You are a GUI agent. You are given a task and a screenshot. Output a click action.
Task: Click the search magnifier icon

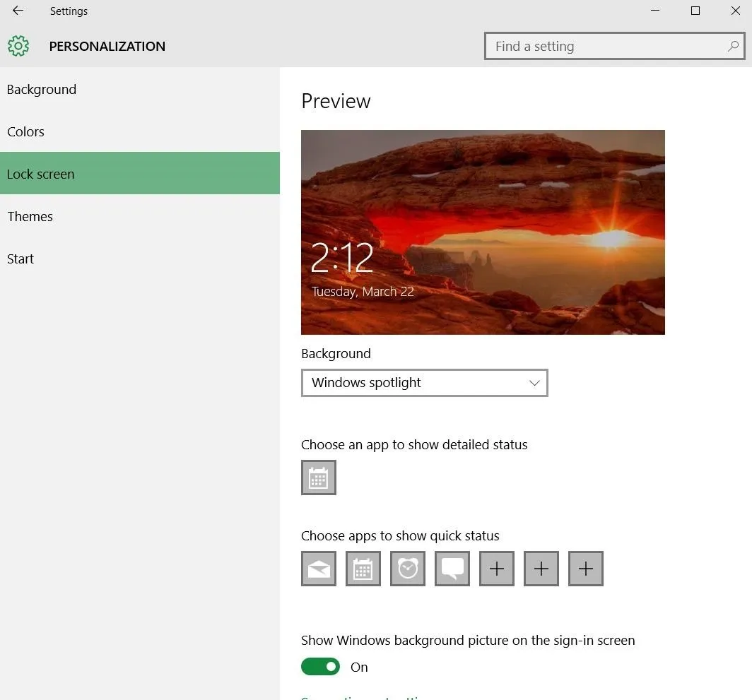click(x=733, y=46)
